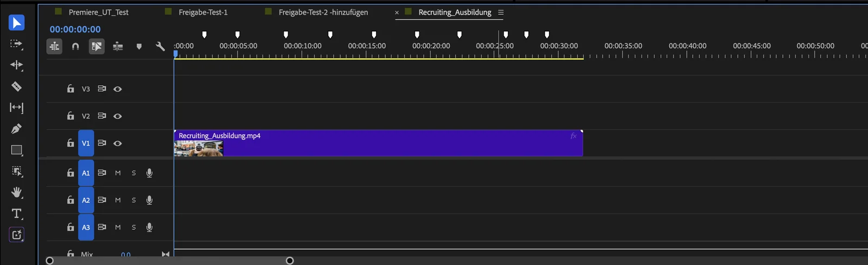Select the Razor tool
Viewport: 868px width, 265px height.
pos(16,86)
